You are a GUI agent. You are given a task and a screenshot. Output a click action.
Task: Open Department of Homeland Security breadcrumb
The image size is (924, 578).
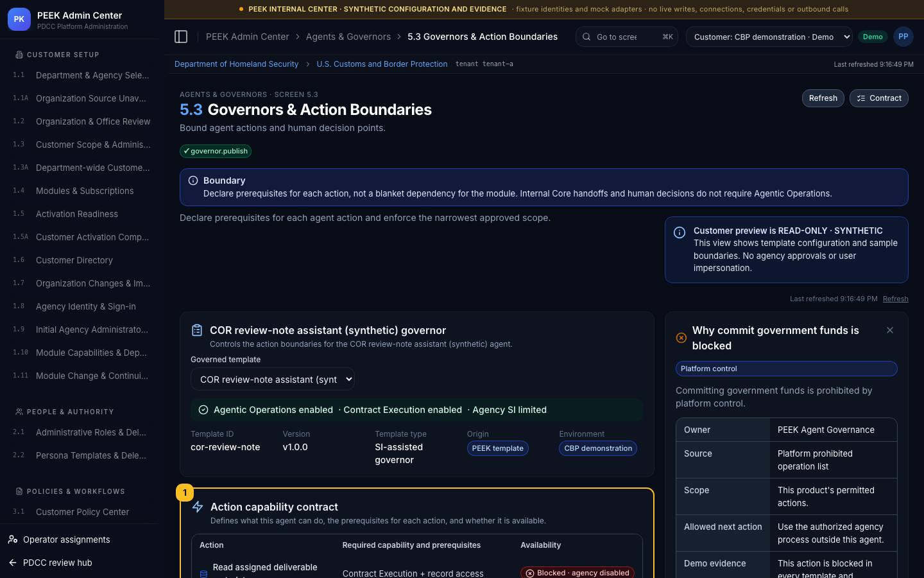[236, 64]
